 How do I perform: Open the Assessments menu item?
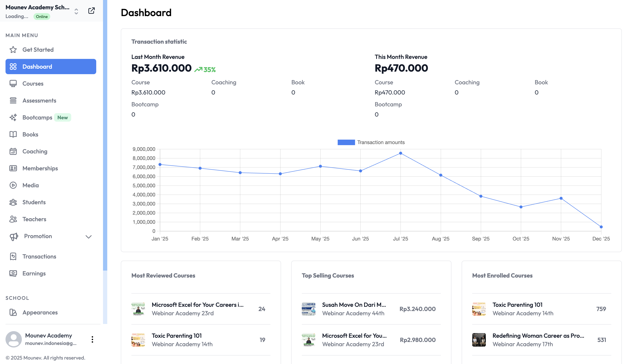(39, 100)
